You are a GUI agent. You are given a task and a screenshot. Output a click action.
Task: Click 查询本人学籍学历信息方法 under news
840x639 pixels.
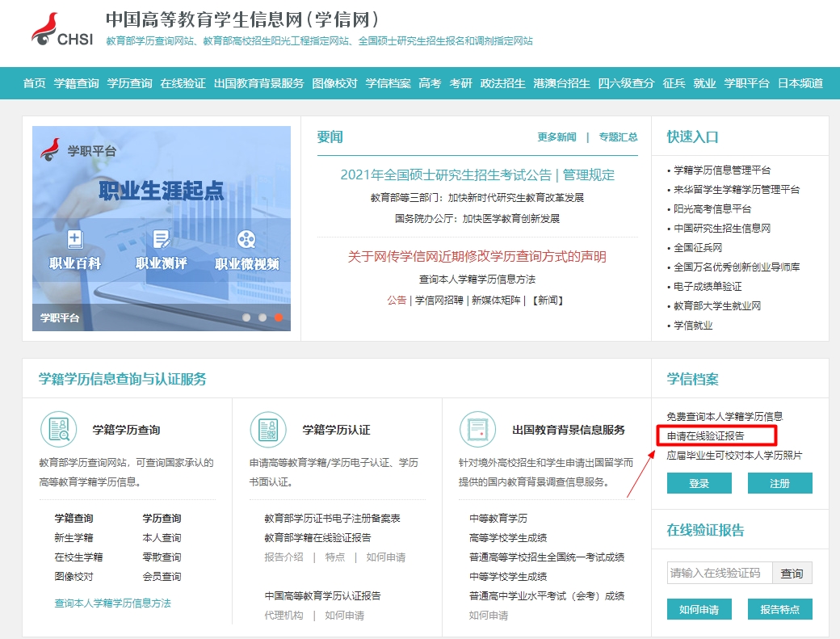click(477, 280)
